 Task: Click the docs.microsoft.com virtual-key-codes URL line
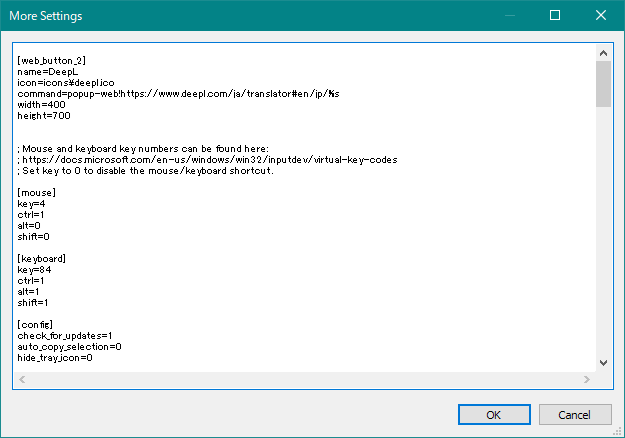click(x=207, y=159)
